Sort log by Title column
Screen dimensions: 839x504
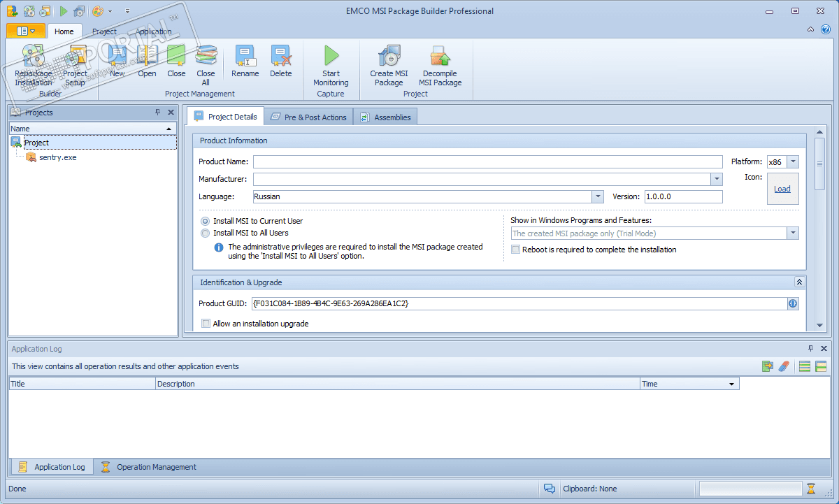pos(82,384)
